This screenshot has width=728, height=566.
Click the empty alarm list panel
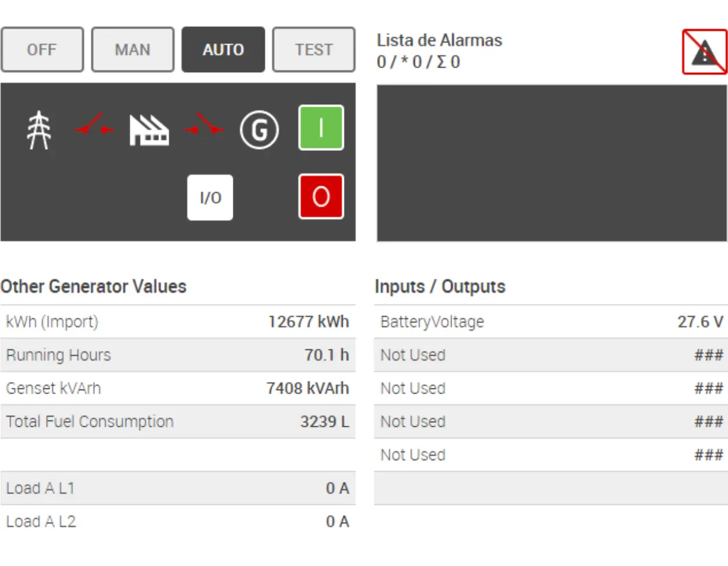coord(551,163)
